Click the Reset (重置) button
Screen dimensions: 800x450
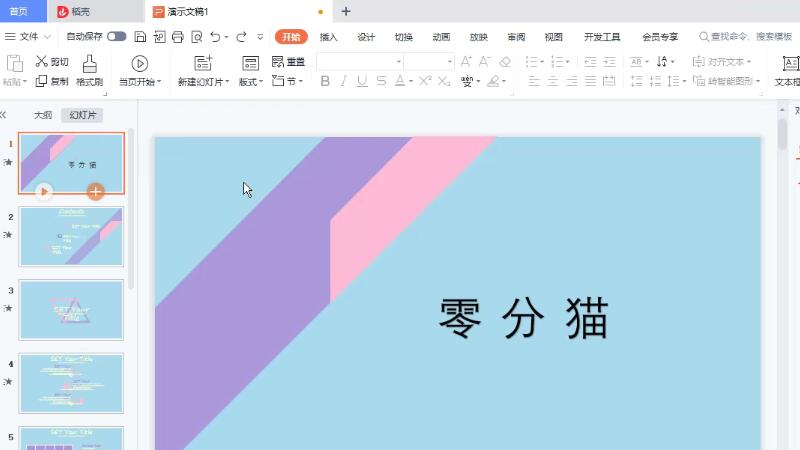click(x=288, y=62)
